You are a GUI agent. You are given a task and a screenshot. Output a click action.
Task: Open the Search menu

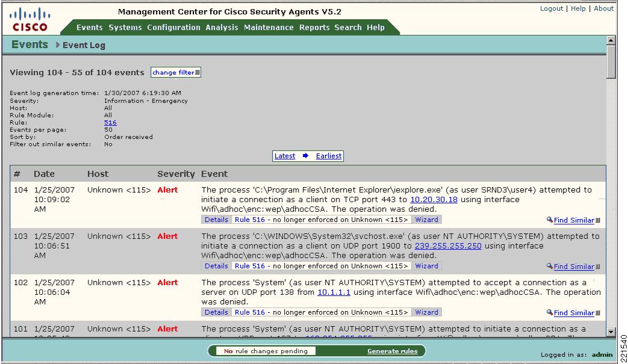point(348,27)
